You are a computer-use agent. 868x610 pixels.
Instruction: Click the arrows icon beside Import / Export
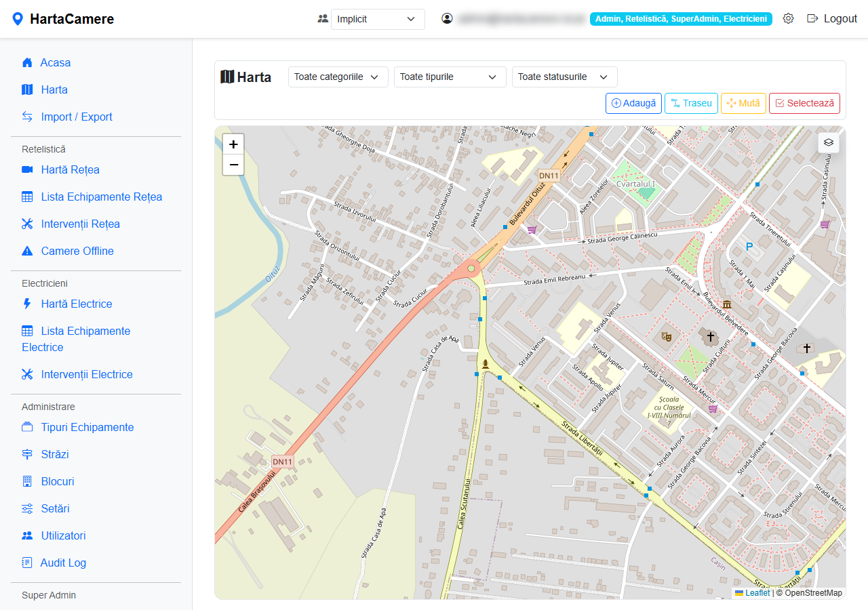27,117
